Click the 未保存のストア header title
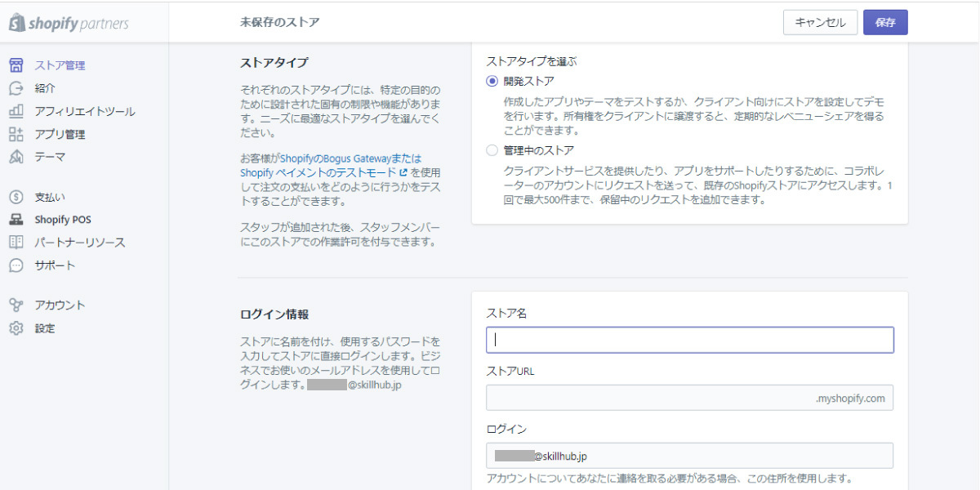This screenshot has width=980, height=490. (280, 22)
